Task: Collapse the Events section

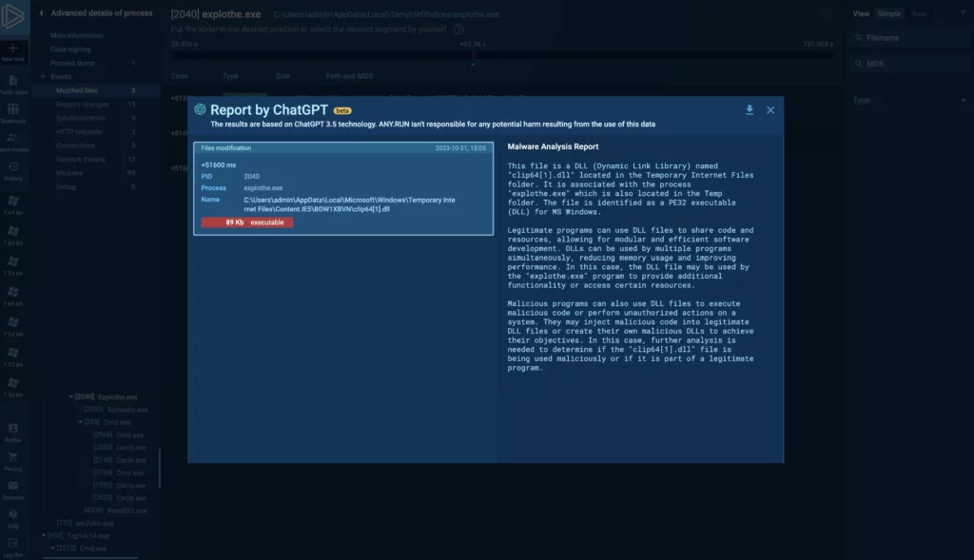Action: pos(43,77)
